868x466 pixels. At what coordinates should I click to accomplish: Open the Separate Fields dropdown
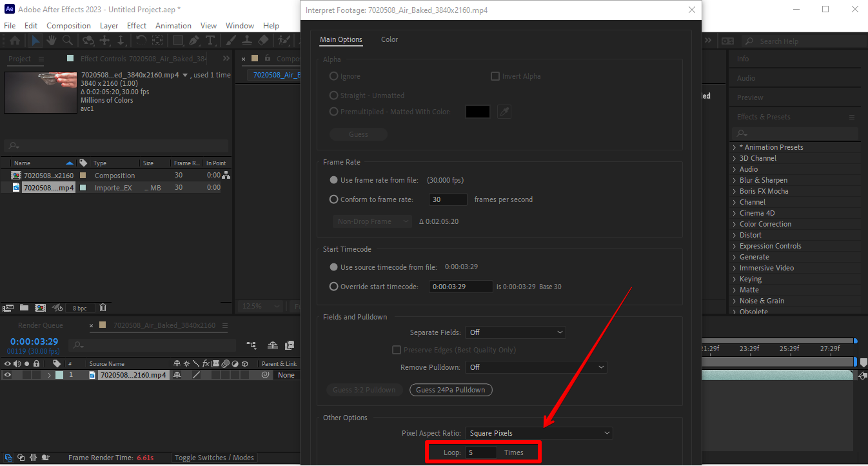(x=515, y=332)
